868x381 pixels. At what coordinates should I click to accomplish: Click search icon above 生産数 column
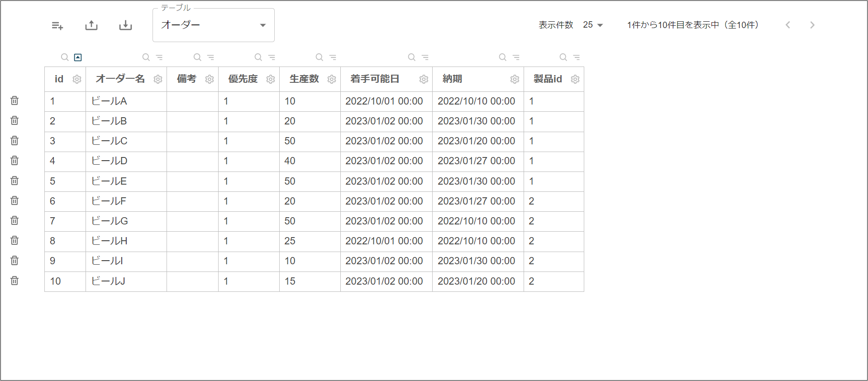click(319, 57)
